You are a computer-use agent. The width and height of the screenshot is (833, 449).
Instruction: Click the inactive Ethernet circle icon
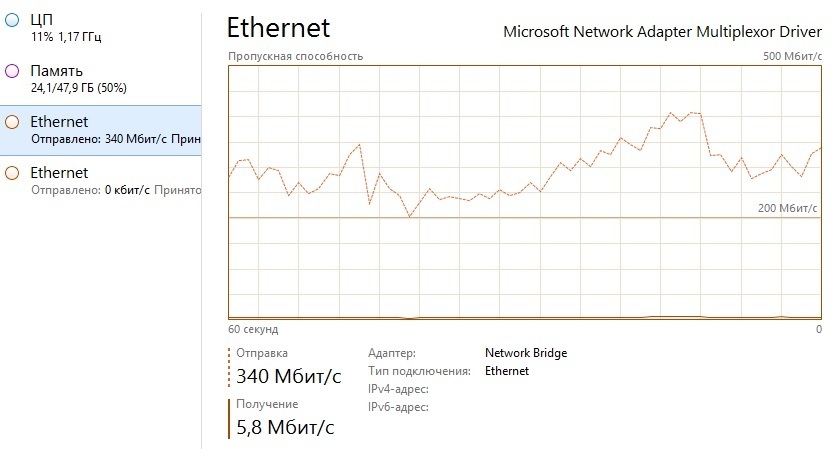click(x=12, y=173)
